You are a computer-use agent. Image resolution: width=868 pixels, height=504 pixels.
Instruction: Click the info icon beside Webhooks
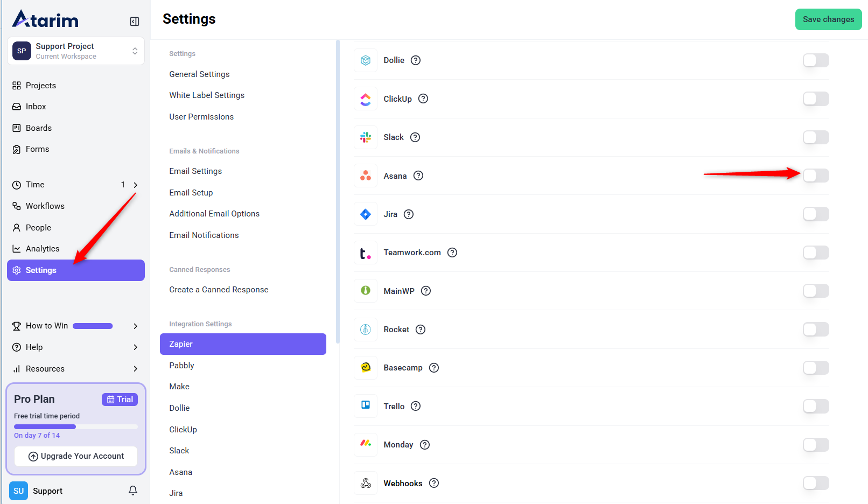[x=434, y=483]
